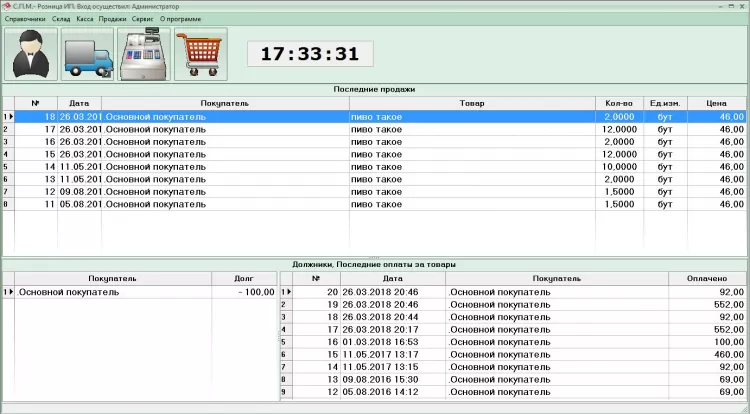Click row indicator 9 of payments table
Image resolution: width=750 pixels, height=414 pixels.
[x=286, y=392]
